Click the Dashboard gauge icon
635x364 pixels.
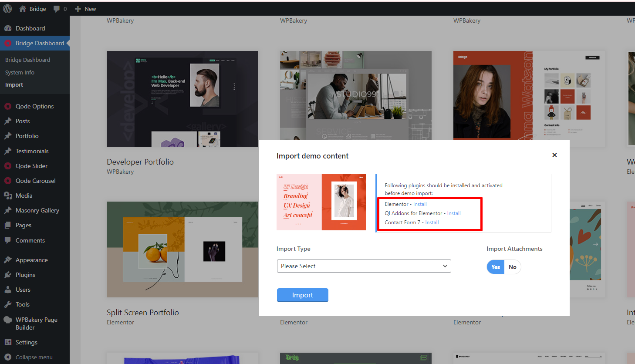pyautogui.click(x=8, y=28)
